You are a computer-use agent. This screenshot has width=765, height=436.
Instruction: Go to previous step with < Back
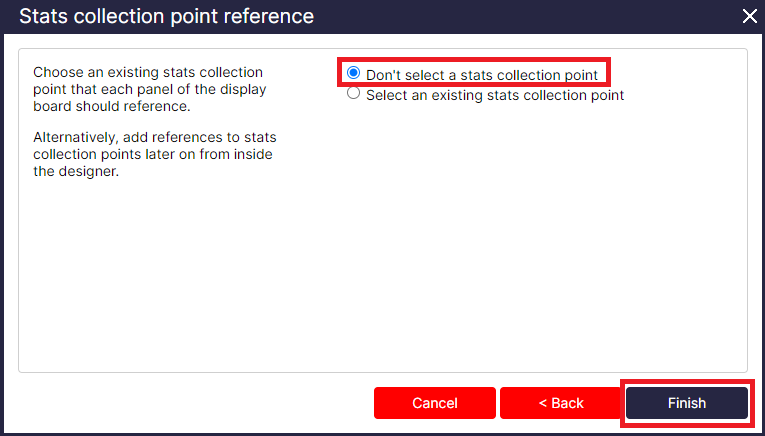(560, 403)
